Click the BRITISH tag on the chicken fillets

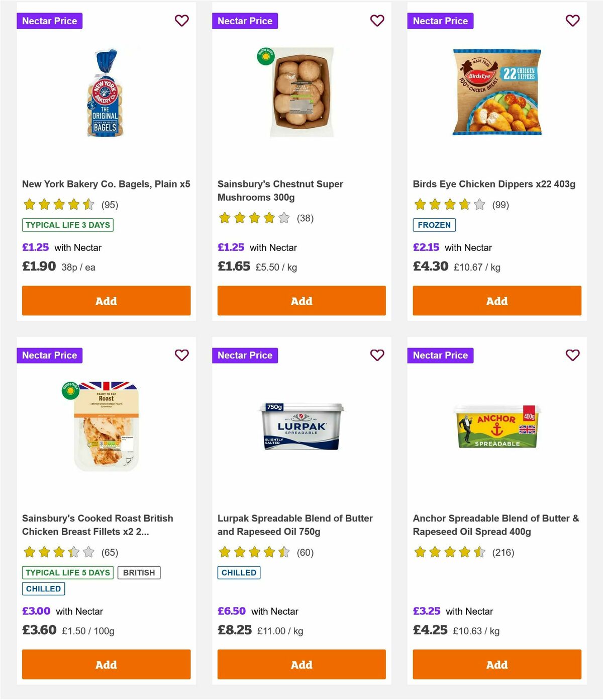[x=139, y=572]
